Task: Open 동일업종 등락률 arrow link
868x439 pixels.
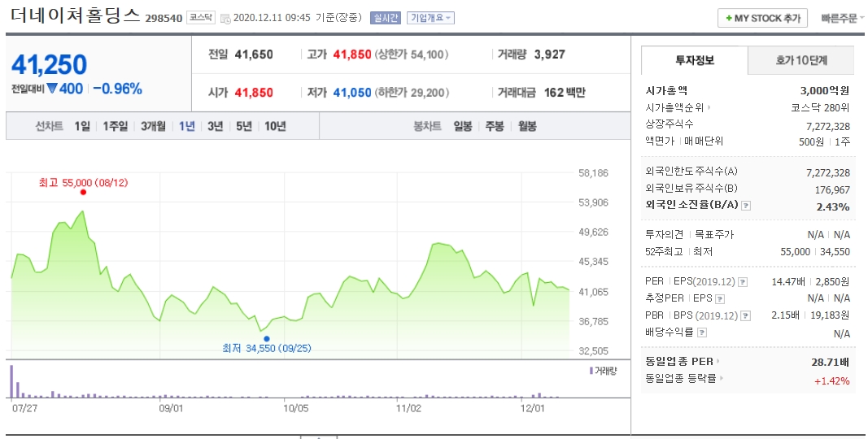Action: pos(722,378)
